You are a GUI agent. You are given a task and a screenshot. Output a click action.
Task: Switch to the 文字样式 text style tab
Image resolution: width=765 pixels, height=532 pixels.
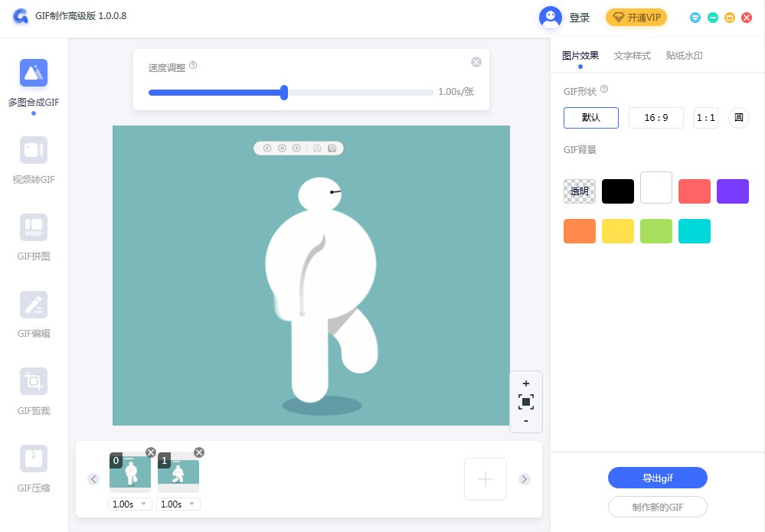632,56
